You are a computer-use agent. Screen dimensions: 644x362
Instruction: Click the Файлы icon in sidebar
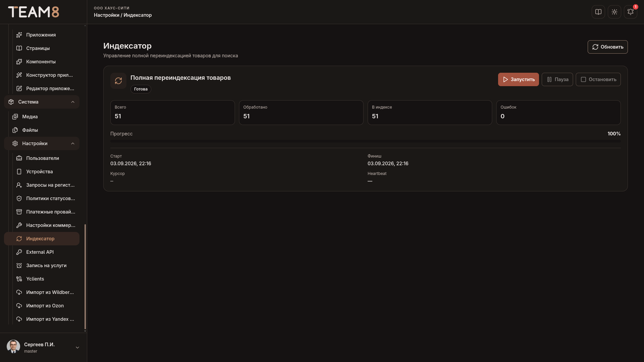tap(15, 130)
